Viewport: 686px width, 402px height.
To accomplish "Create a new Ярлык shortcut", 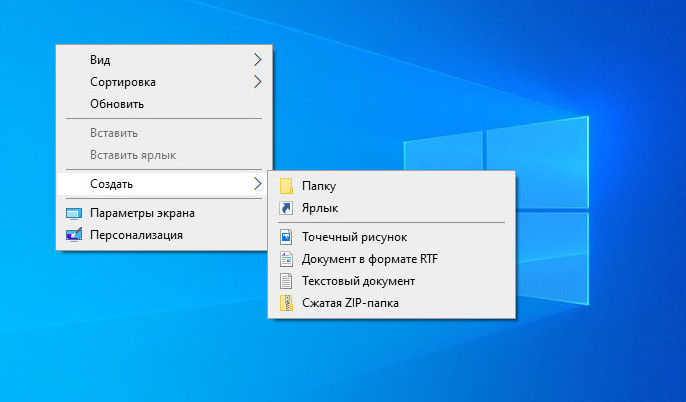I will pos(392,208).
